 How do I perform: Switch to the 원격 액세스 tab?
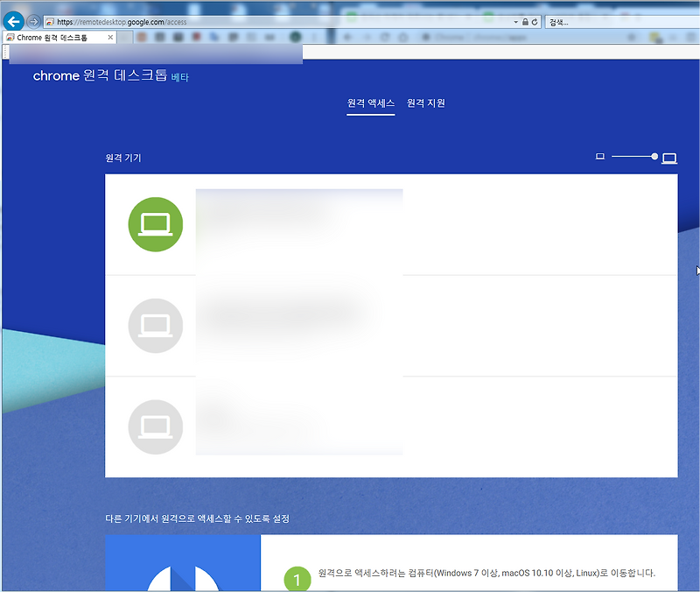[x=370, y=103]
